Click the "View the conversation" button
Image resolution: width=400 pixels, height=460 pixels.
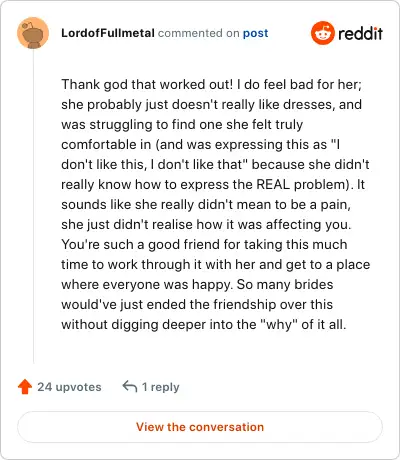click(200, 427)
